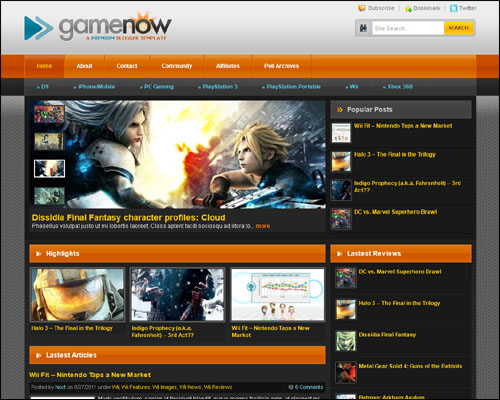
Task: Click the Bookmark text link
Action: [x=427, y=8]
